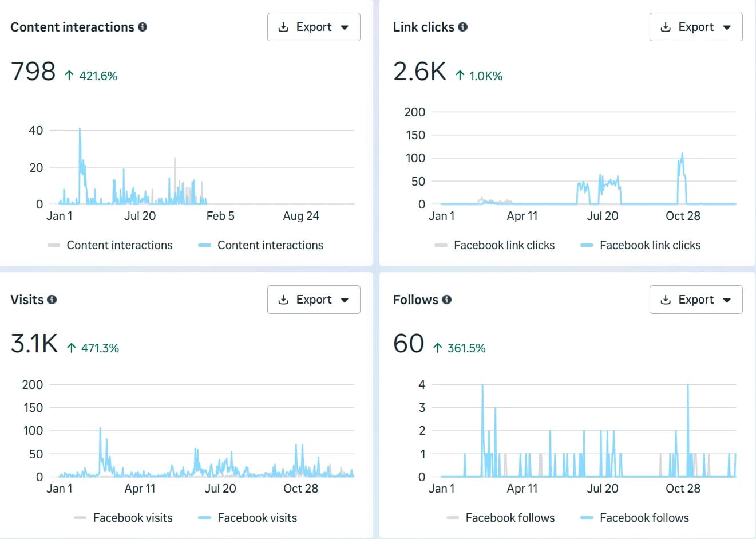Click the 2.6K link clicks total
Viewport: 756px width, 539px height.
419,72
